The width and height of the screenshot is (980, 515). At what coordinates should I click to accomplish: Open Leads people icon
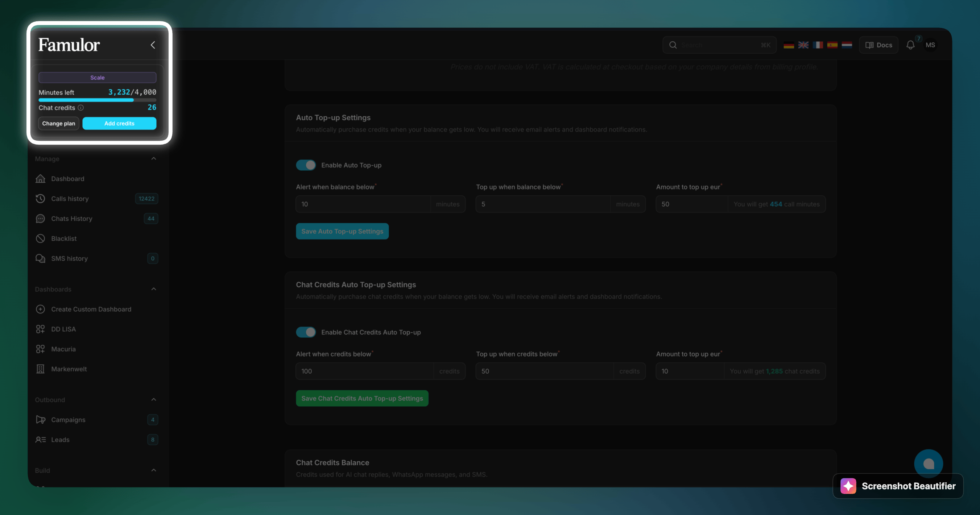click(40, 440)
